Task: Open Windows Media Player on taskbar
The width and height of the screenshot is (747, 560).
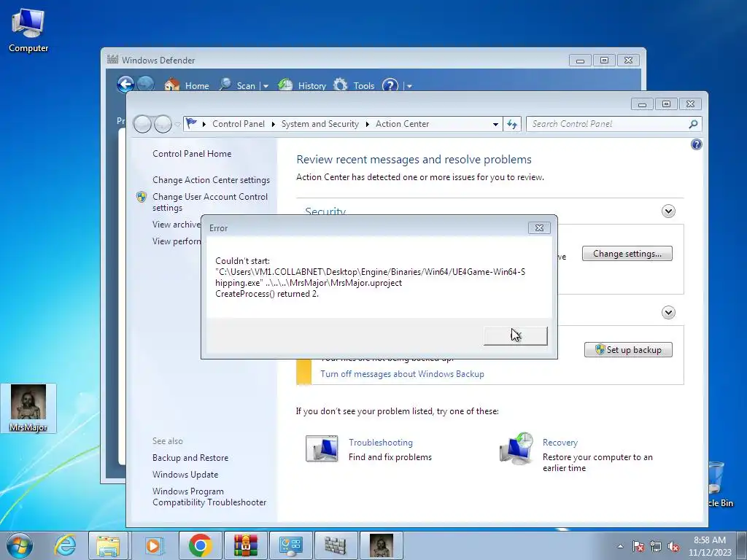Action: [154, 545]
